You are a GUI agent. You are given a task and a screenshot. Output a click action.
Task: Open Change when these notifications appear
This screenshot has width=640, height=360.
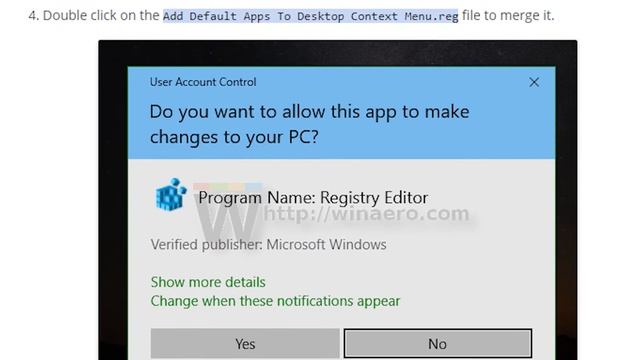click(275, 301)
